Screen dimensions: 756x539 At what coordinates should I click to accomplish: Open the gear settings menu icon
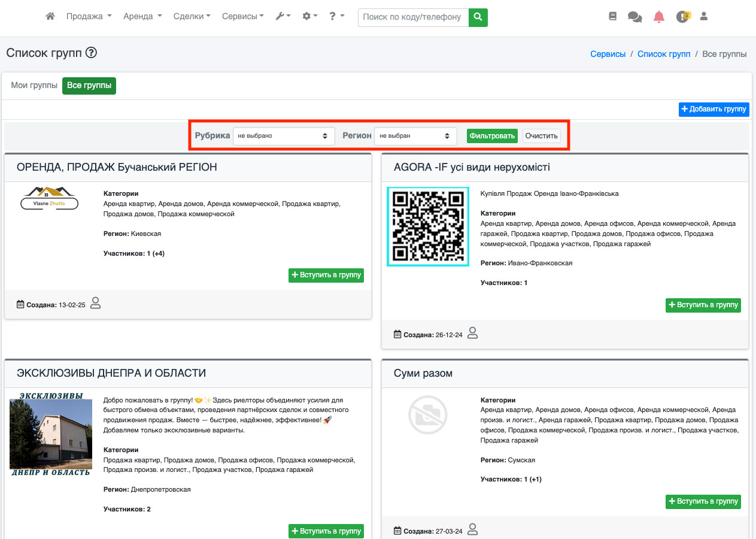[x=309, y=17]
